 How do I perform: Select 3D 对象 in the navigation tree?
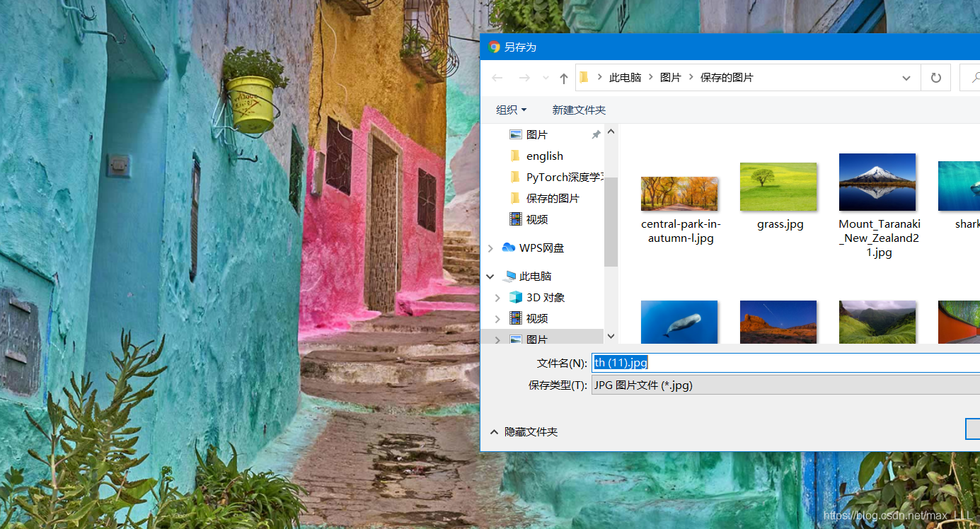pos(545,297)
